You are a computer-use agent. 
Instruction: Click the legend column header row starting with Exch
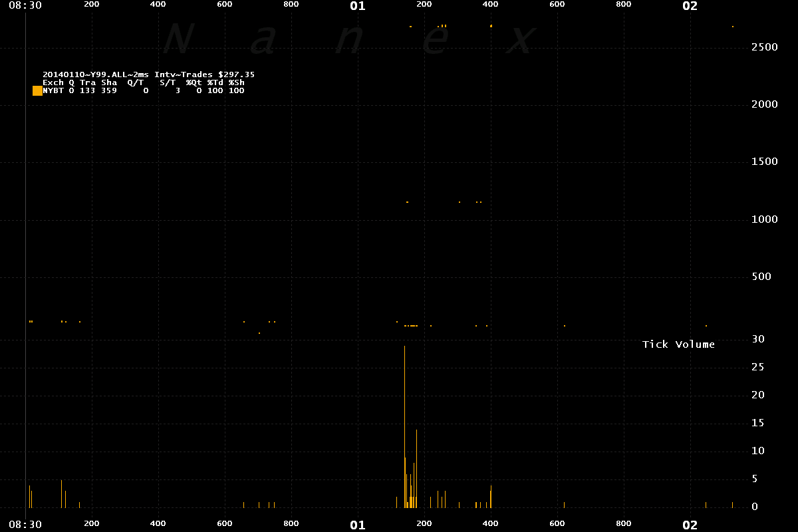(143, 82)
